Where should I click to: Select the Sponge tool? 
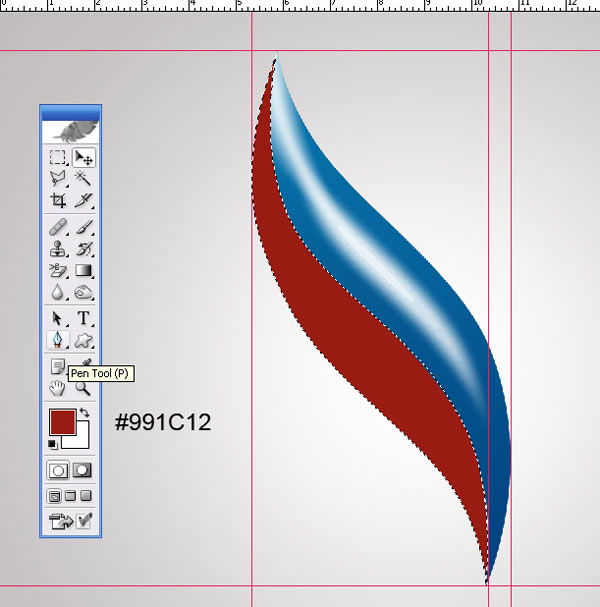tap(83, 292)
